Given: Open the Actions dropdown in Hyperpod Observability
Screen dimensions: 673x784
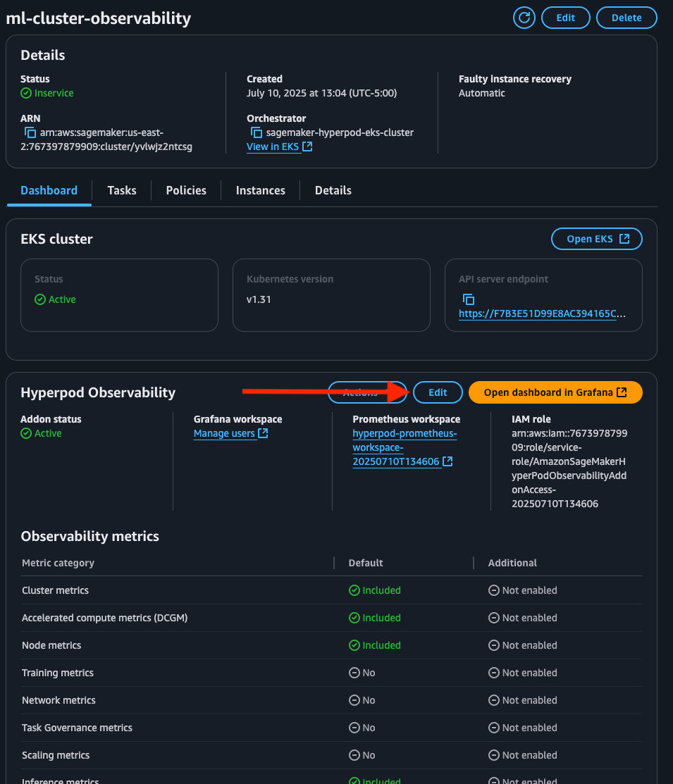Looking at the screenshot, I should pos(360,392).
